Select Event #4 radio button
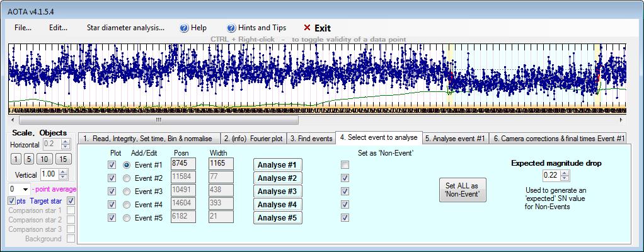644x252 pixels. (x=127, y=204)
